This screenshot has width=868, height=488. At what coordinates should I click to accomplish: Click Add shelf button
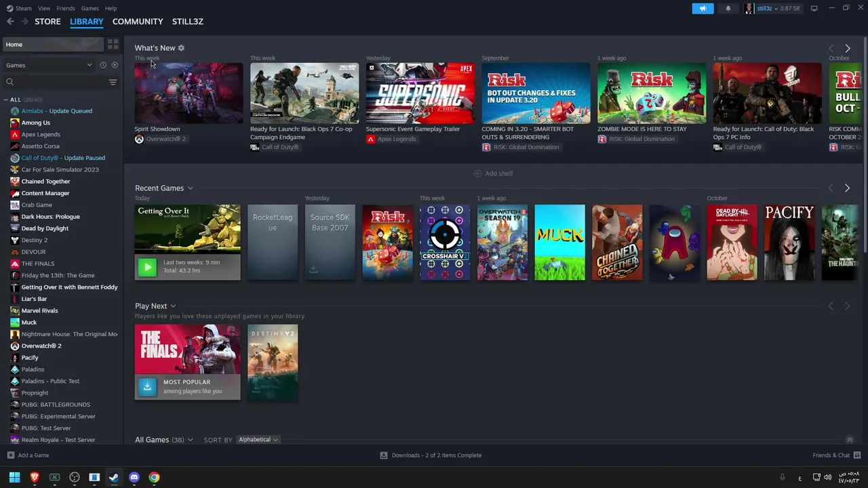(x=493, y=174)
